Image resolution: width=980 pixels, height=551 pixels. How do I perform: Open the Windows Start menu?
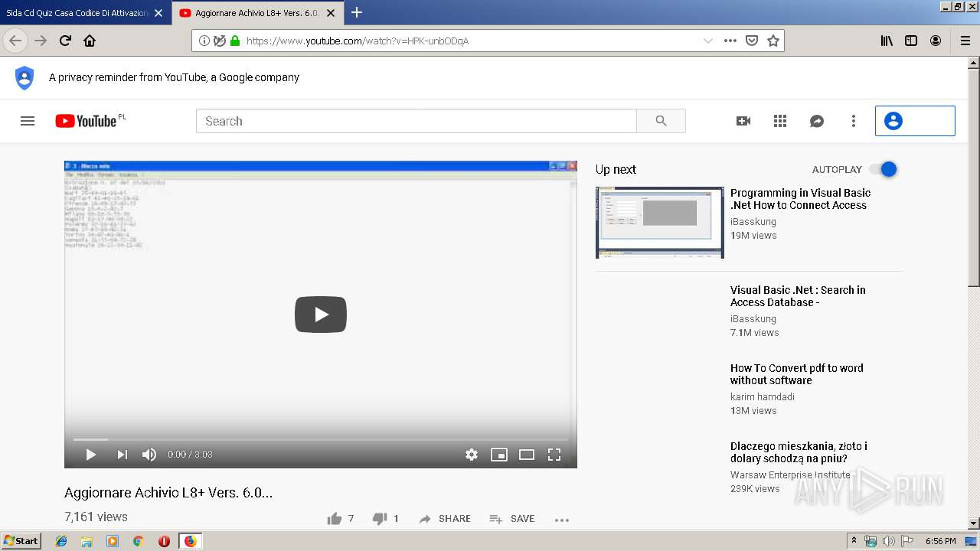[x=21, y=541]
